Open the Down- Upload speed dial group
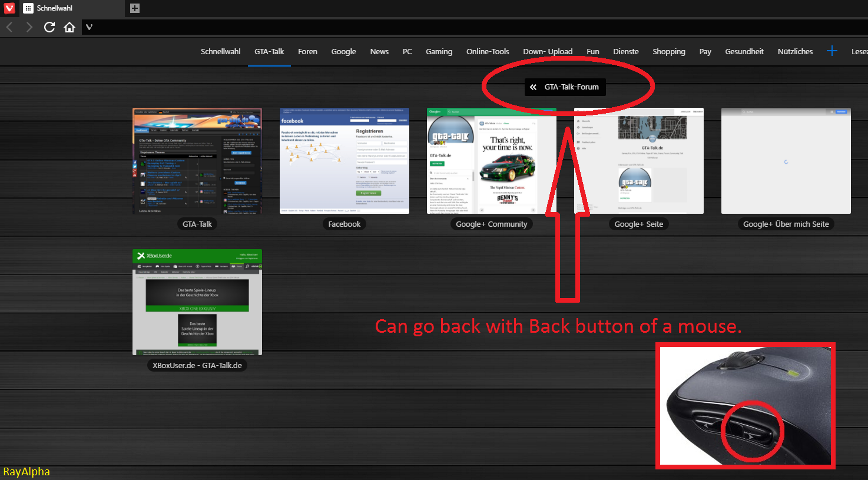The width and height of the screenshot is (868, 480). (x=548, y=52)
